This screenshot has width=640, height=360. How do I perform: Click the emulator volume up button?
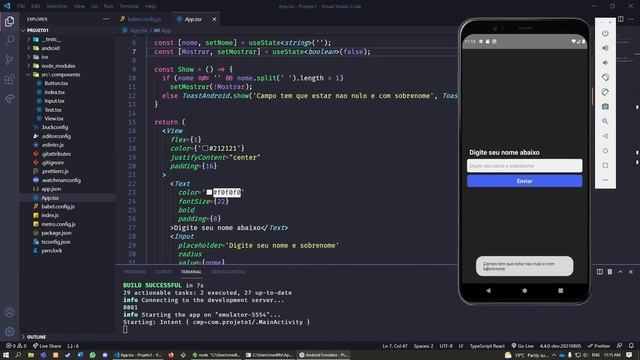click(605, 48)
